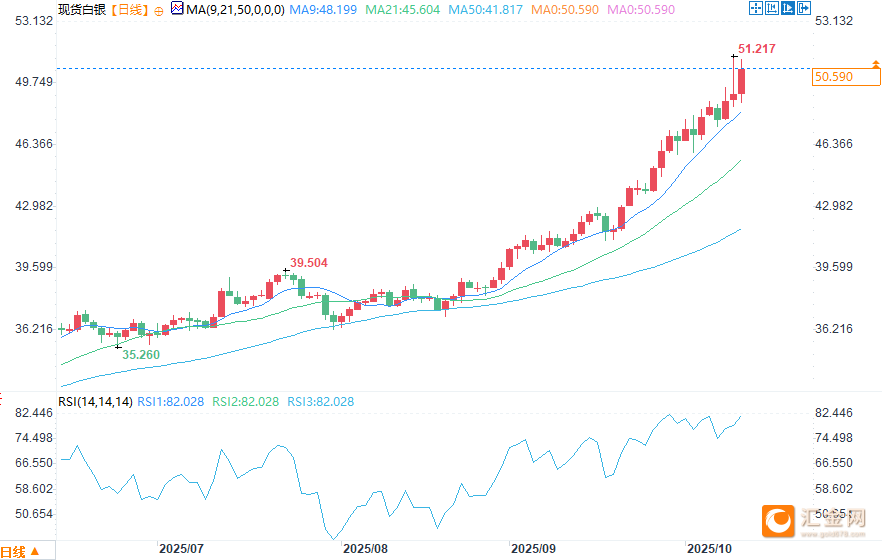Click the 2025/09 date on time axis
This screenshot has height=560, width=882.
[533, 549]
